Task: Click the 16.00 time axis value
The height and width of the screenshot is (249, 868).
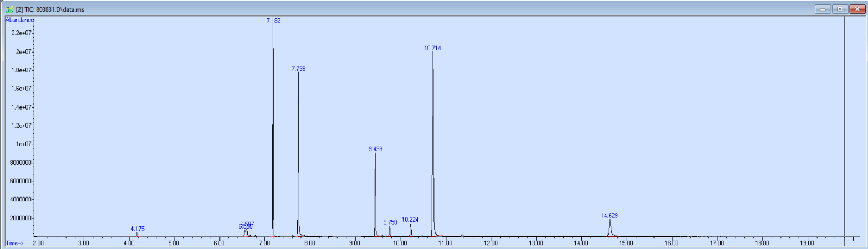Action: (671, 243)
